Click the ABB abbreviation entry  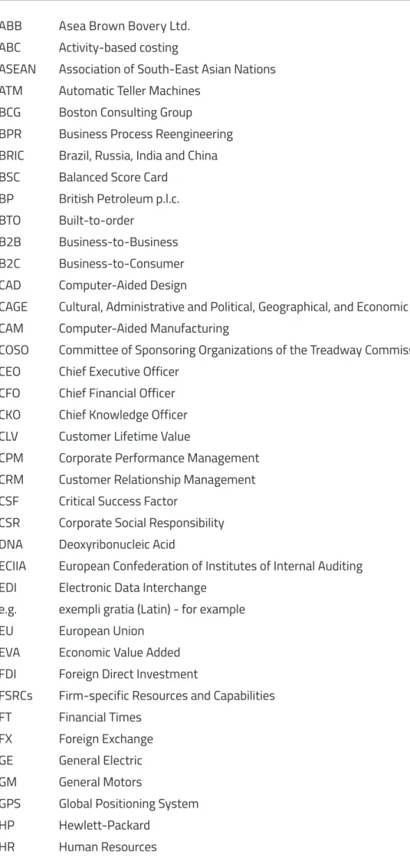[x=11, y=26]
